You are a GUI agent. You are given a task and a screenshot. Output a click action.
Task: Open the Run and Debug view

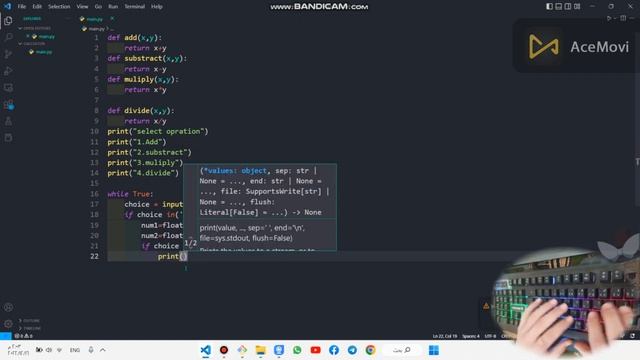(8, 71)
